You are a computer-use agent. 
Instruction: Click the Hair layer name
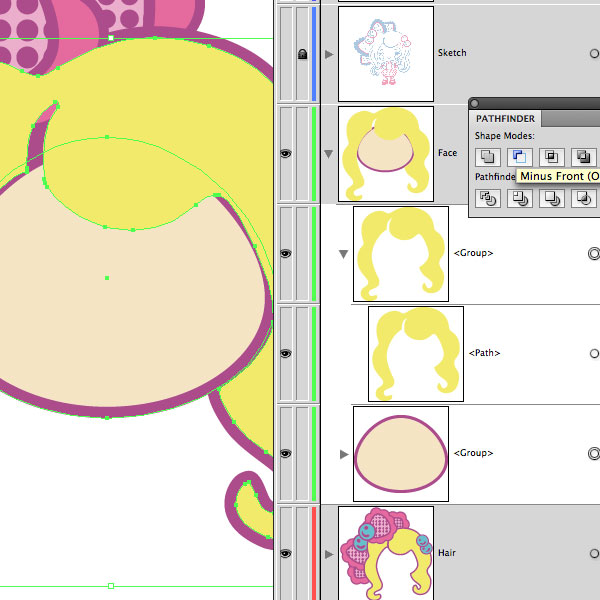point(447,553)
